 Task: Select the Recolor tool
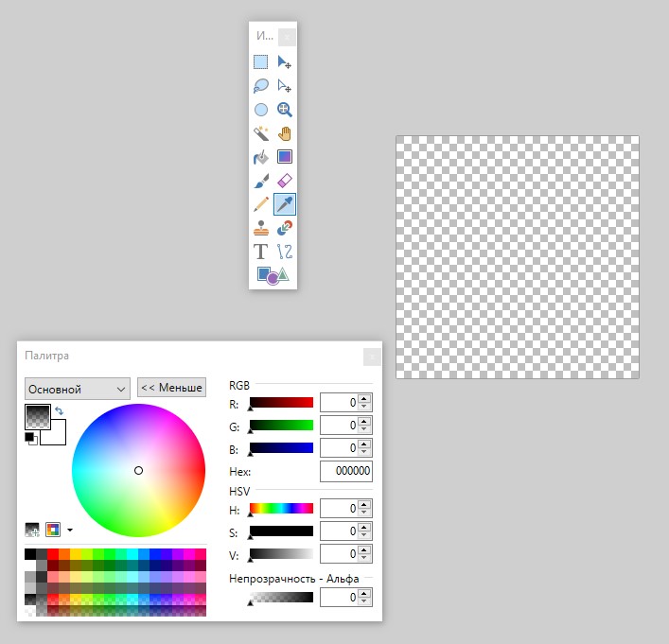click(x=285, y=228)
